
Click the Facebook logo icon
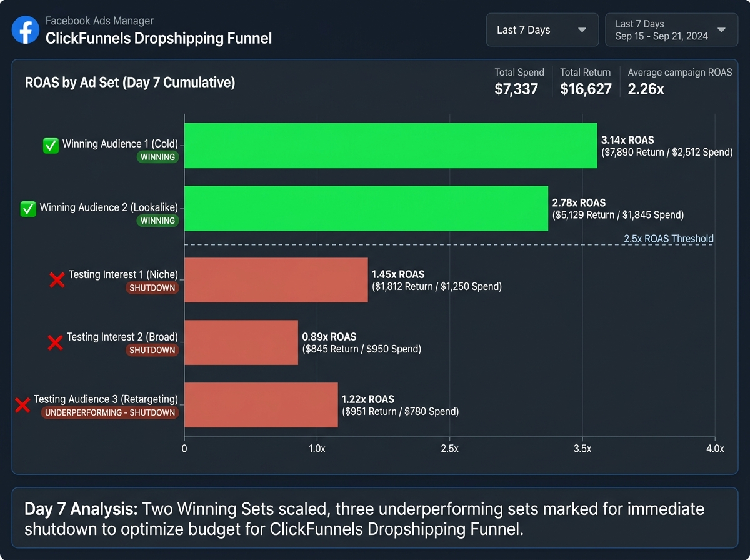pyautogui.click(x=26, y=29)
